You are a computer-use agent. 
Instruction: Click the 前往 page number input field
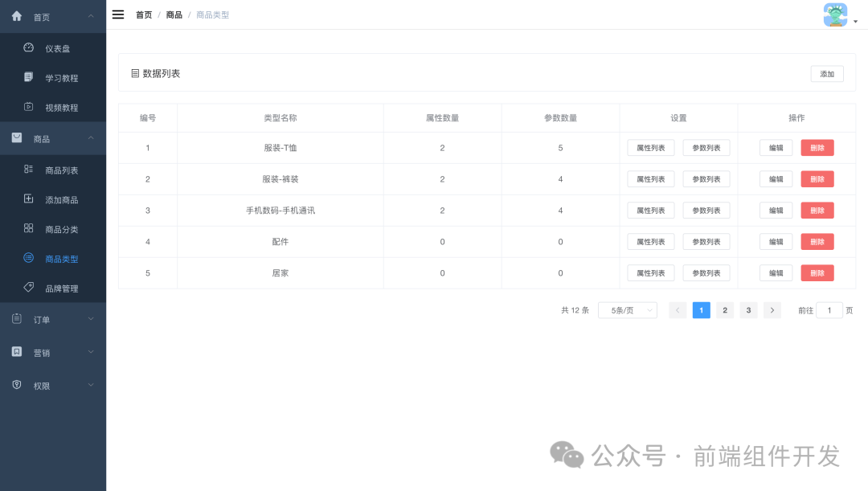(829, 309)
